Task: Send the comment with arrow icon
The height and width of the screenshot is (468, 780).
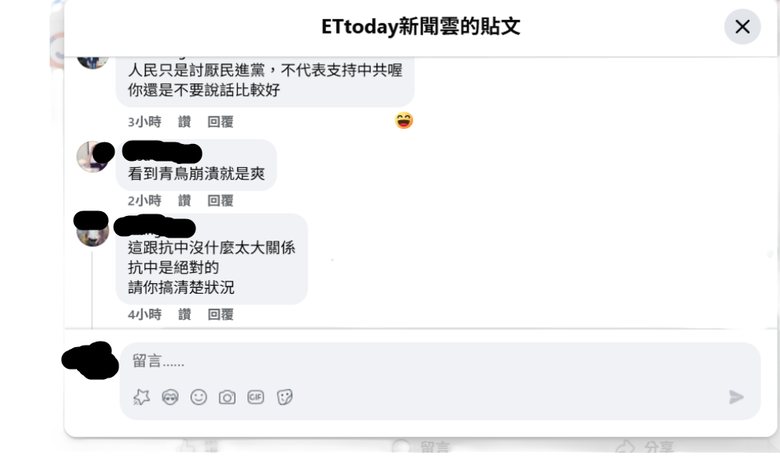Action: pyautogui.click(x=736, y=397)
